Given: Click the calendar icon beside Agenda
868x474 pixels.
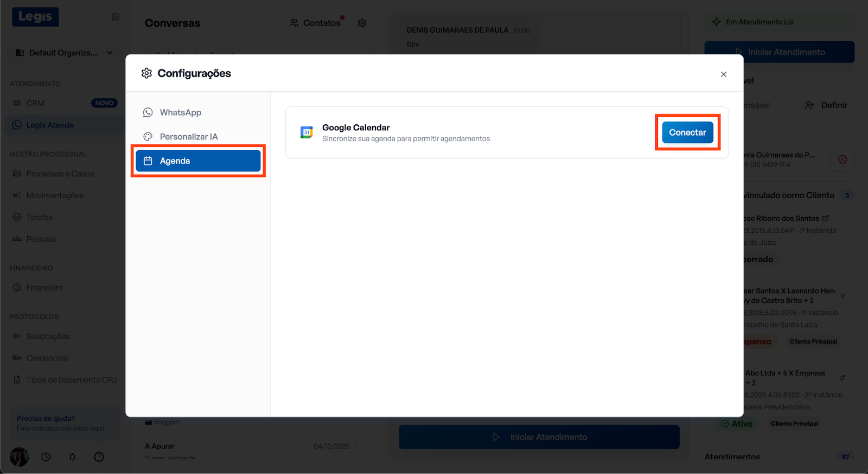Looking at the screenshot, I should point(148,161).
